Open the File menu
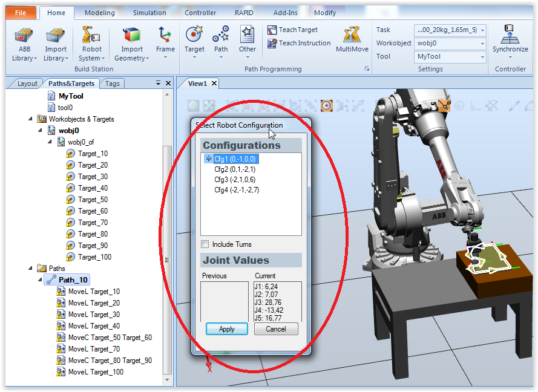Screen dimensions: 538x392 [x=21, y=13]
